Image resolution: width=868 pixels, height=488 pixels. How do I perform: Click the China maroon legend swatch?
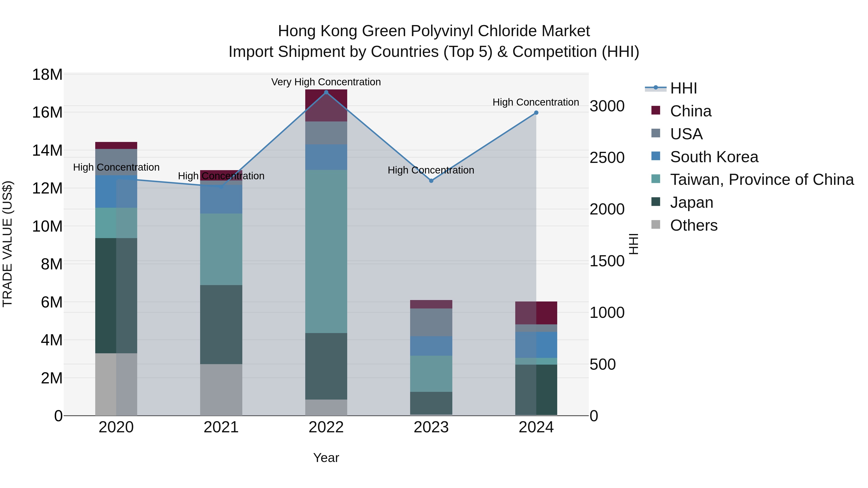coord(656,110)
